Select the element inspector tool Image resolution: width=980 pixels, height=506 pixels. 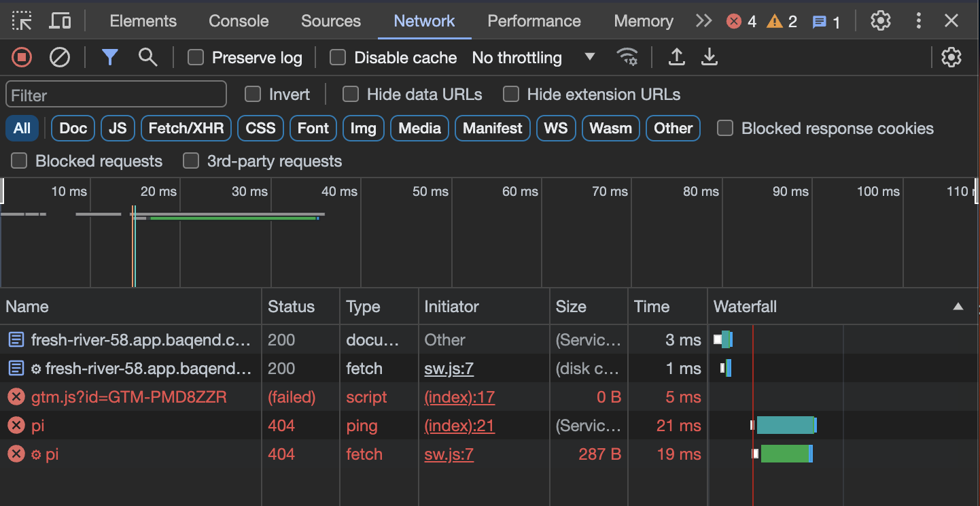(21, 20)
